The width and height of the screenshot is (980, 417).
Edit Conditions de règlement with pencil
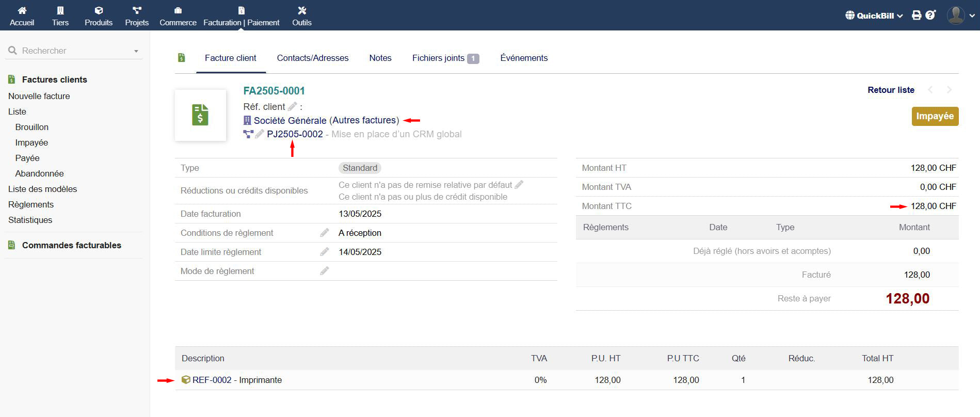click(x=324, y=233)
